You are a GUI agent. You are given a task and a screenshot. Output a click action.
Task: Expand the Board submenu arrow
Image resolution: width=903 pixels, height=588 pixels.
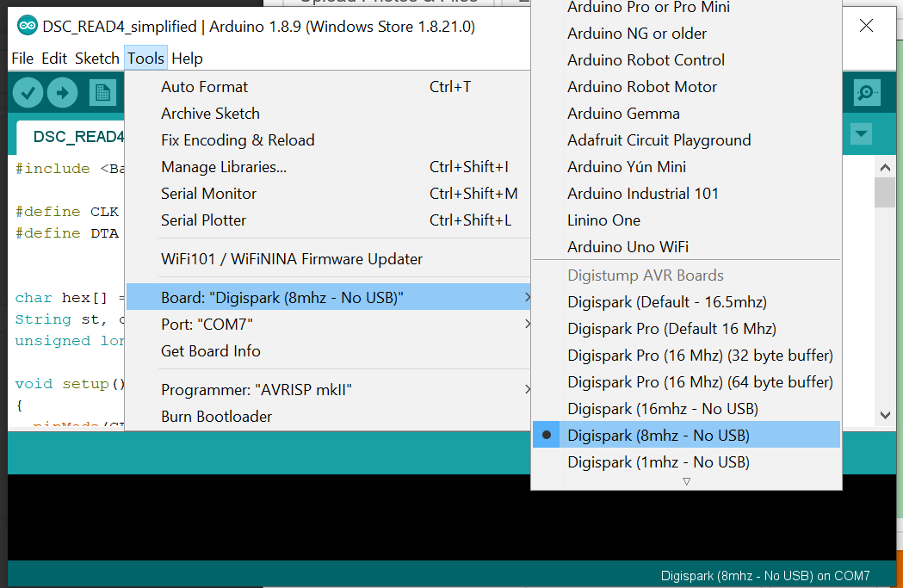coord(527,297)
